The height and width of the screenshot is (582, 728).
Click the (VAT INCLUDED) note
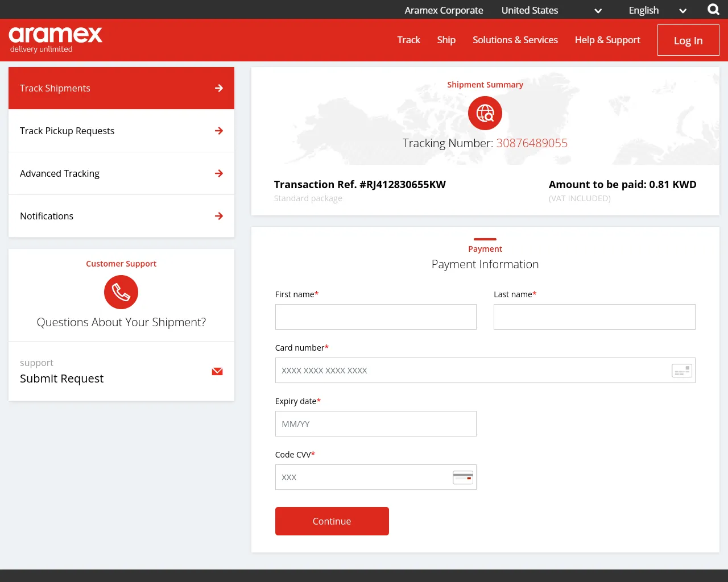tap(580, 198)
